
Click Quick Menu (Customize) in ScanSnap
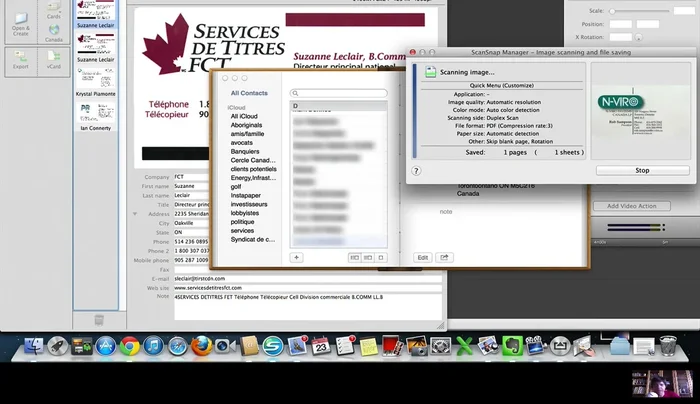click(x=501, y=85)
